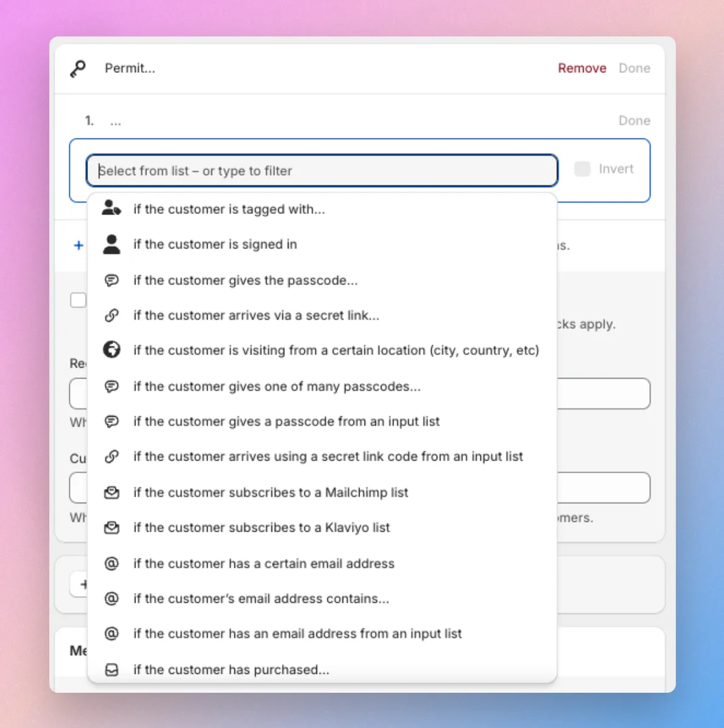Screen dimensions: 724x728
Task: Click the link icon for secret link
Action: click(111, 315)
